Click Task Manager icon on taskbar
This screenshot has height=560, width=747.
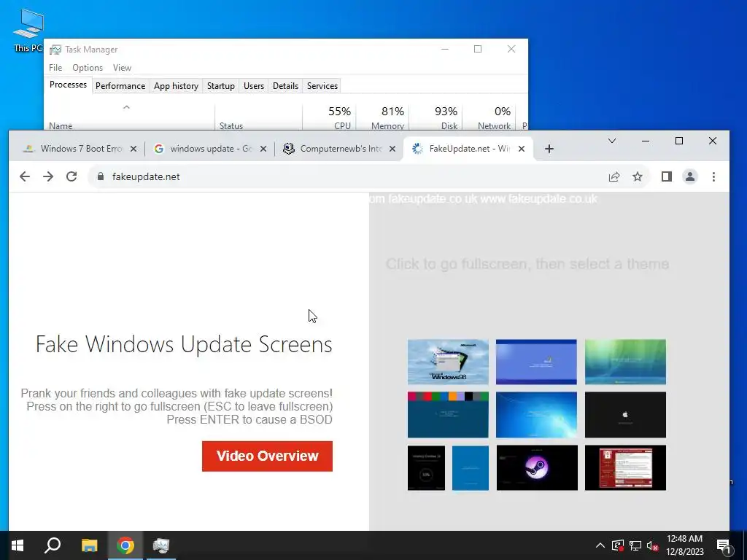(161, 545)
